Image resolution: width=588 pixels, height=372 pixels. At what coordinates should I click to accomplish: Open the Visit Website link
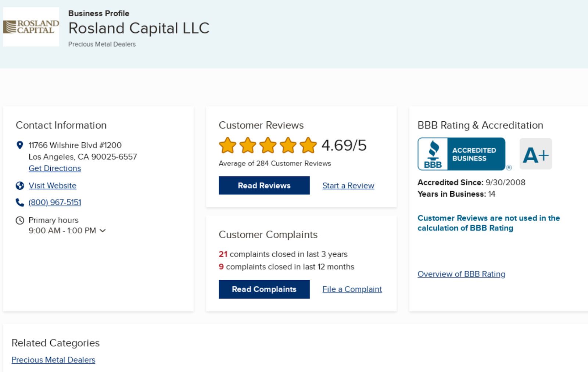point(53,186)
